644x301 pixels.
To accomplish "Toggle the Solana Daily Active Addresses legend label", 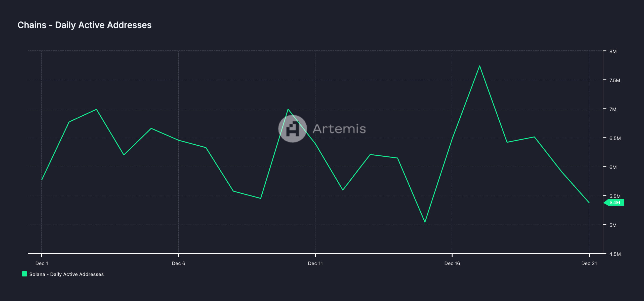I will pyautogui.click(x=66, y=274).
